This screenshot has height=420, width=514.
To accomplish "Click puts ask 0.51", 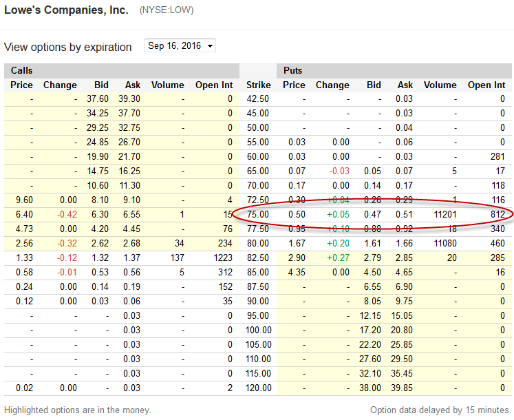I will (404, 214).
